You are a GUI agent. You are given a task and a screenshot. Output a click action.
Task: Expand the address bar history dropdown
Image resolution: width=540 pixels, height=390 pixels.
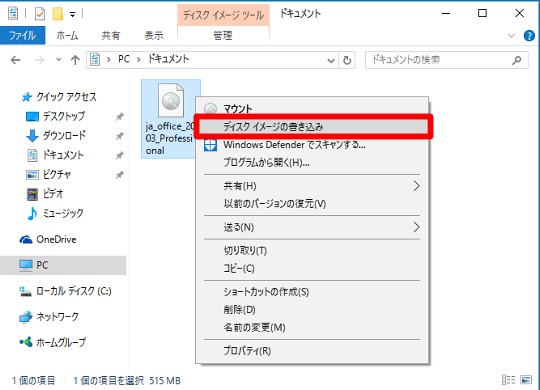tap(331, 61)
